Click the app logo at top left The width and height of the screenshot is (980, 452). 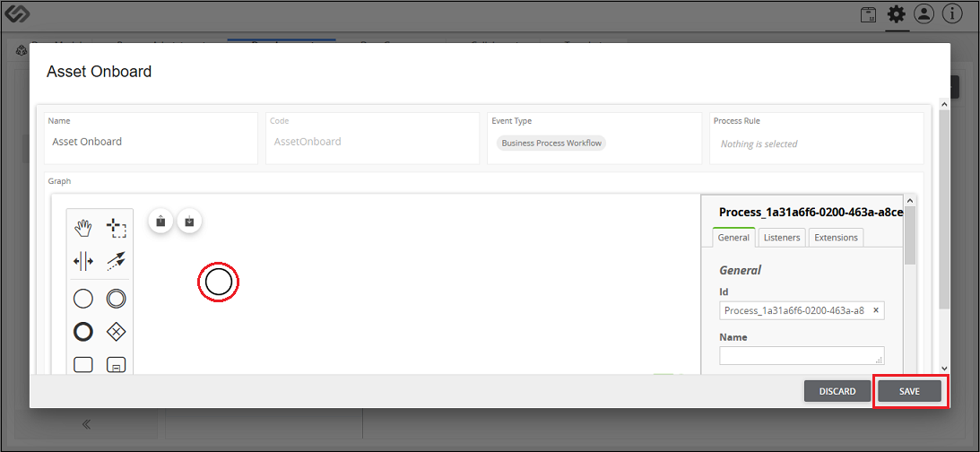(17, 14)
